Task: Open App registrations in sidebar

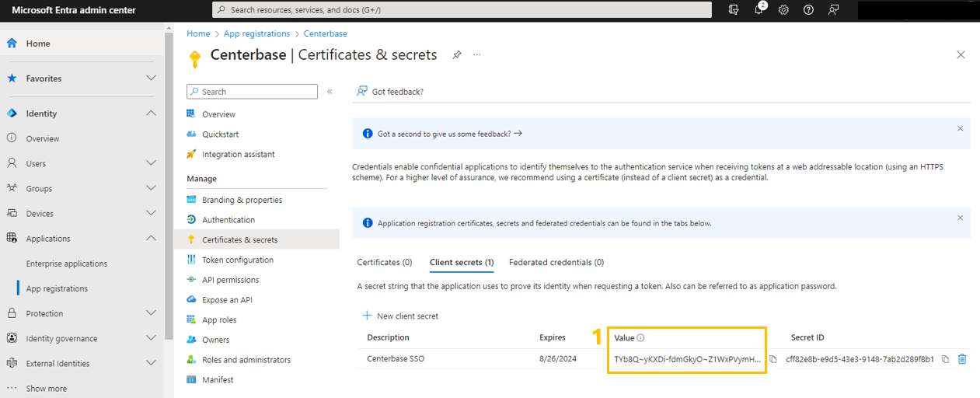Action: click(x=57, y=288)
